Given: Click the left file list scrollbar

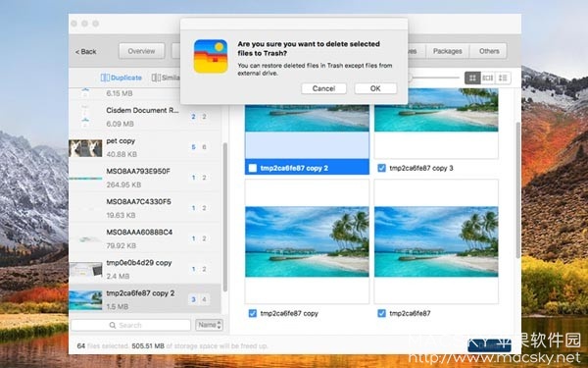Looking at the screenshot, I should click(225, 217).
